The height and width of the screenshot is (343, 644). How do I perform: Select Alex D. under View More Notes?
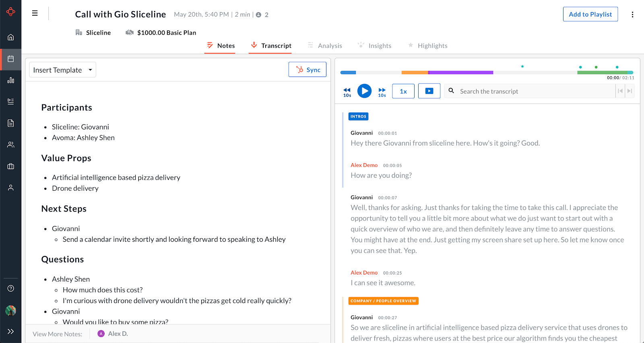point(113,334)
